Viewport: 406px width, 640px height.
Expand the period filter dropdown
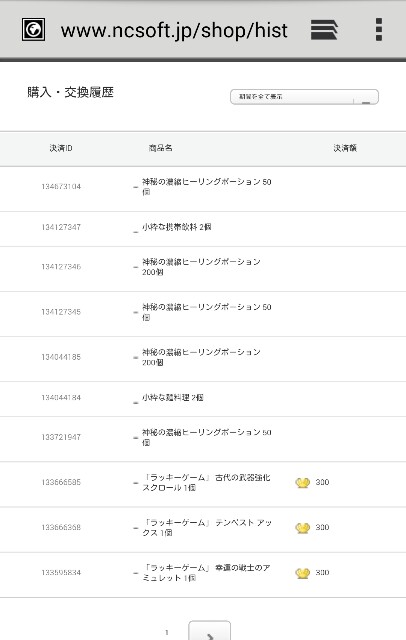tap(304, 97)
